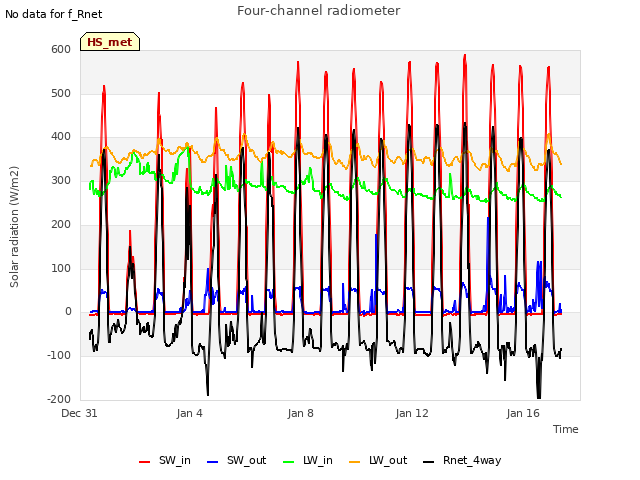Toggle the SW_in legend entry
The image size is (640, 480).
coord(165,460)
